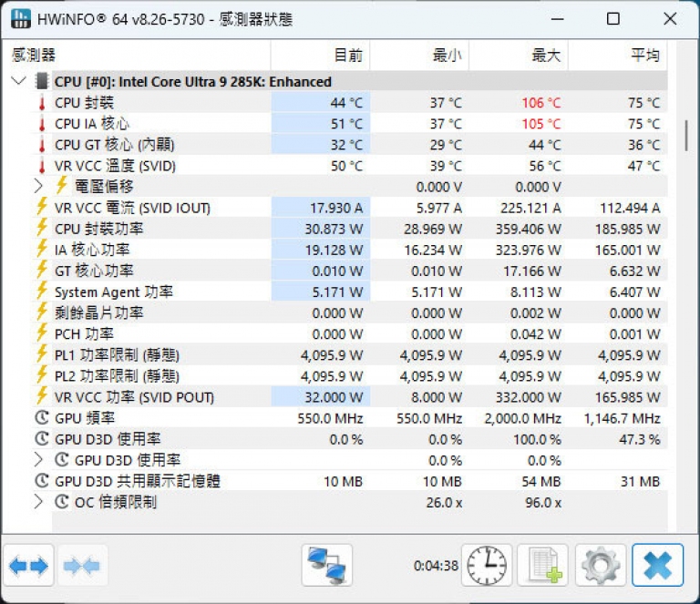Click lightning icon for PL1 功率限制
700x604 pixels.
(42, 353)
